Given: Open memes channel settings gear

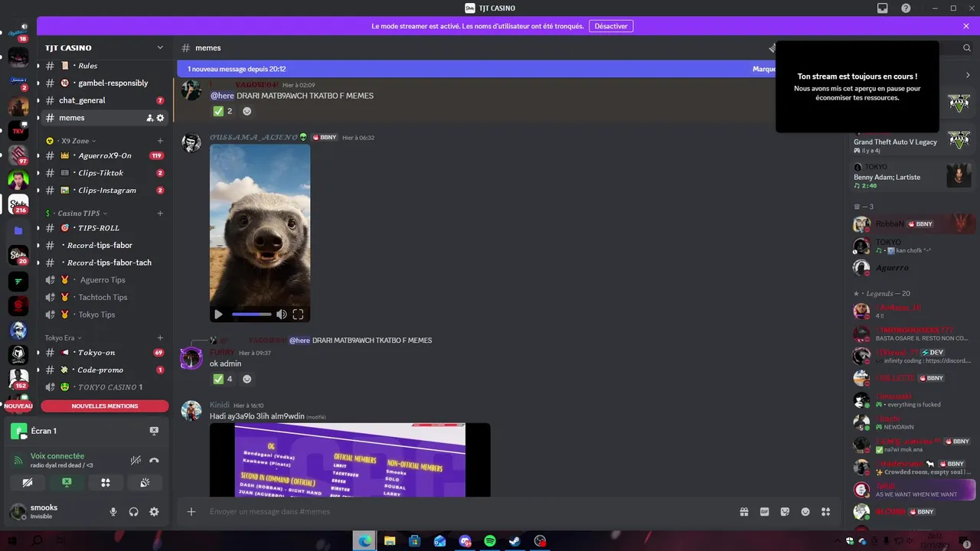Looking at the screenshot, I should tap(160, 118).
